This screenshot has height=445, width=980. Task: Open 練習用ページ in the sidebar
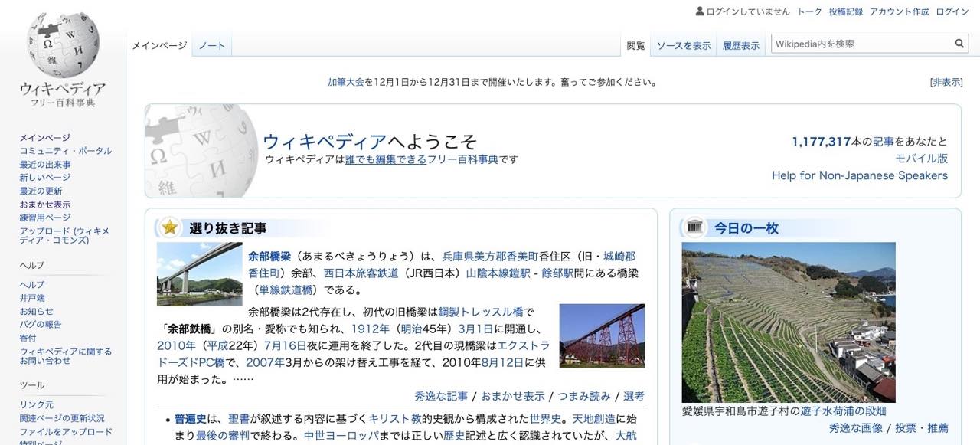[44, 218]
